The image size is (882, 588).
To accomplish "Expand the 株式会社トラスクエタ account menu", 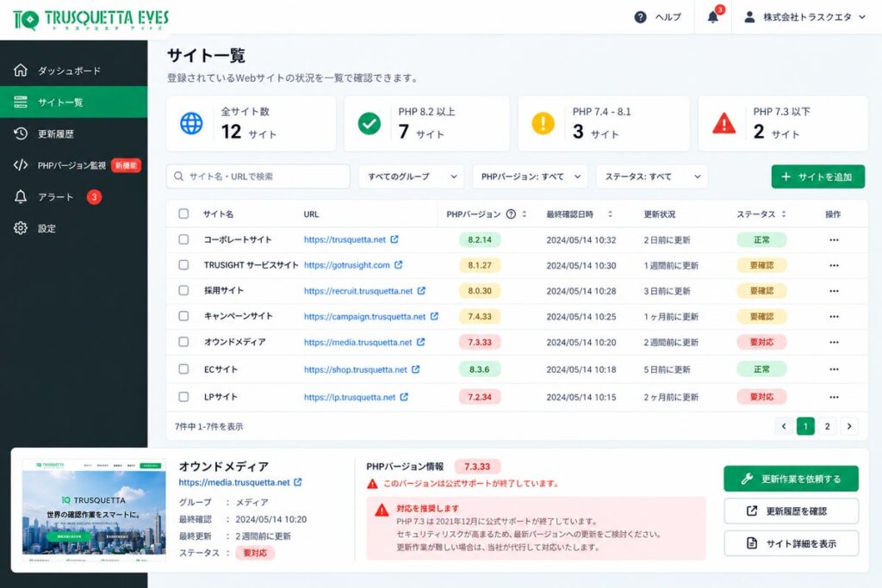I will click(805, 17).
